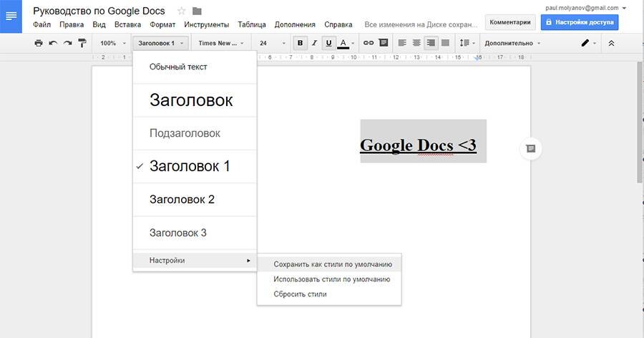644x338 pixels.
Task: Open the paragraph style dropdown
Action: (x=160, y=43)
